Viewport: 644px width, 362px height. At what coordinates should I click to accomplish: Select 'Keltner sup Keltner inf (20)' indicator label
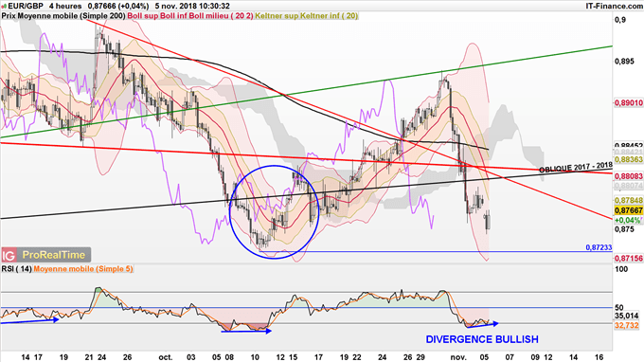pos(307,16)
